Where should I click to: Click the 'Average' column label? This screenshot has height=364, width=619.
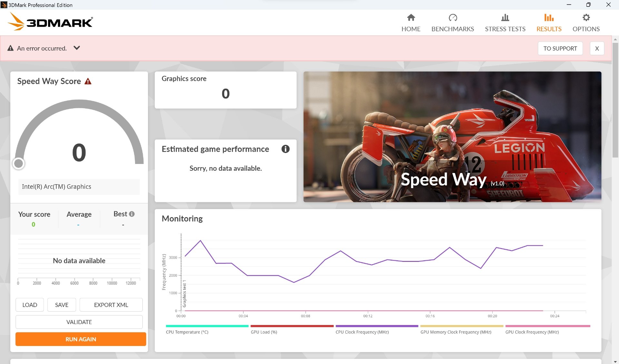pos(79,214)
